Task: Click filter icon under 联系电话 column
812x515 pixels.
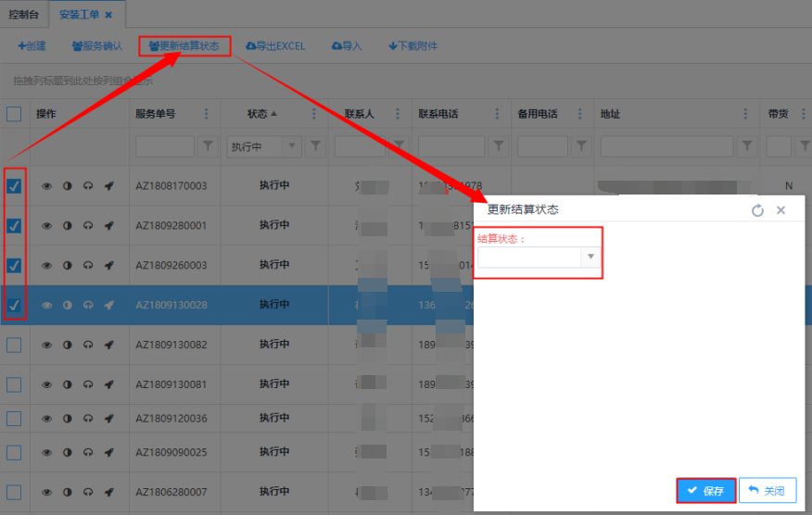Action: (x=499, y=146)
